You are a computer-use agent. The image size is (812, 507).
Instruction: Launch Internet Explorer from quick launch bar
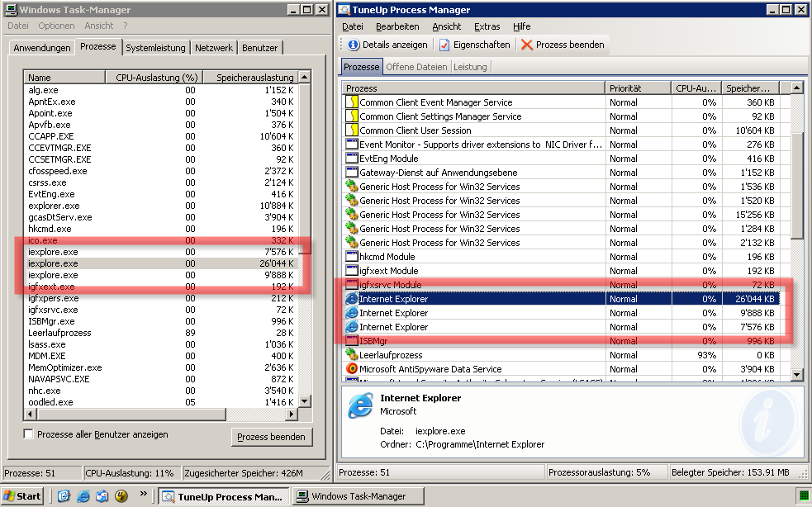(x=83, y=496)
